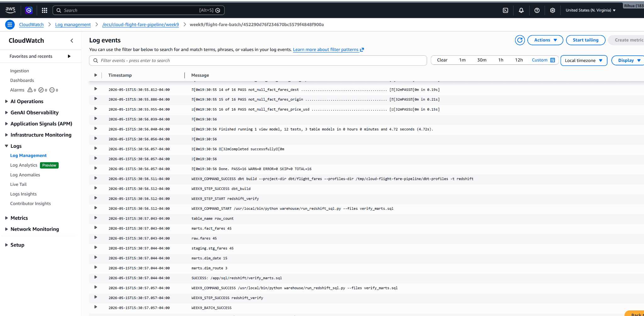Launch CloudShell from the top bar

pyautogui.click(x=505, y=10)
